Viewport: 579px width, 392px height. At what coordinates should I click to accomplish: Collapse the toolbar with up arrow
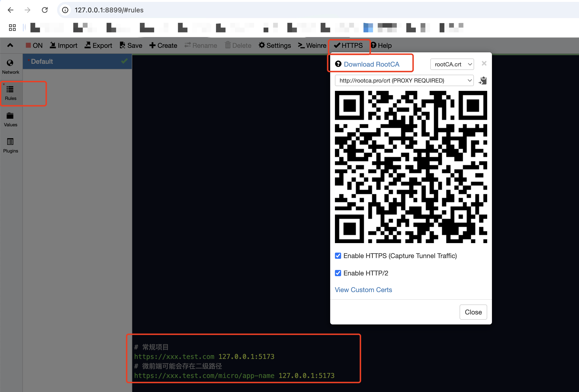point(10,45)
